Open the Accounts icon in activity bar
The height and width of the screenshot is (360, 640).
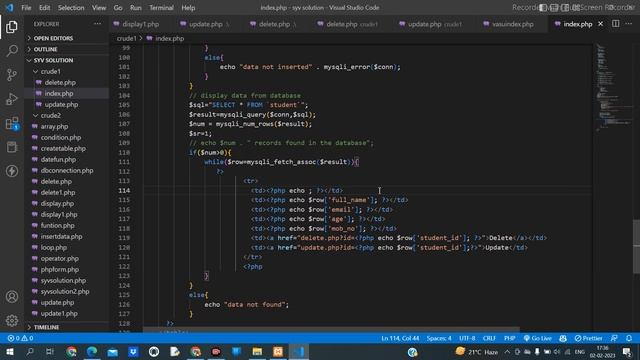point(12,297)
